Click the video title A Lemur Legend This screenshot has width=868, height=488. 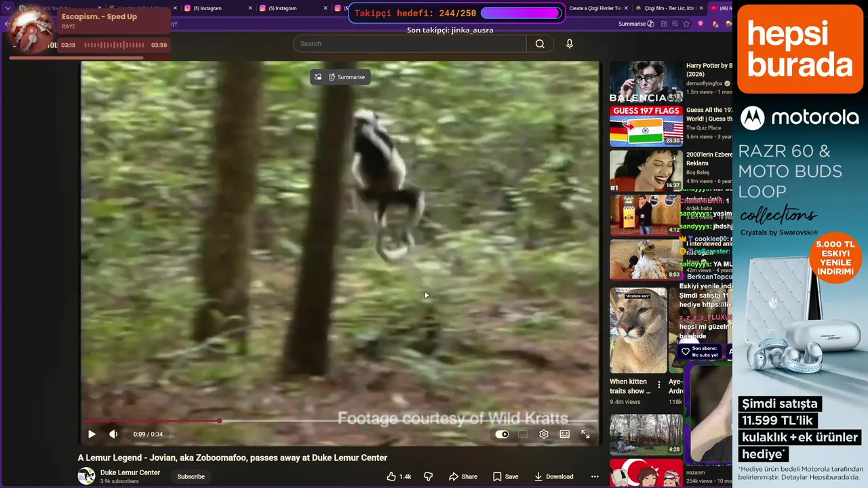click(x=233, y=457)
